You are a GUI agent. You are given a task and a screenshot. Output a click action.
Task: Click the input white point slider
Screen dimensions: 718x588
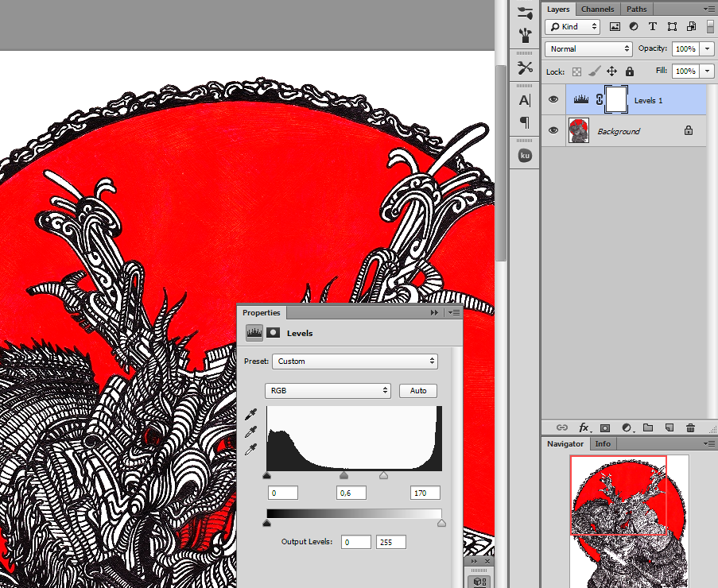tap(384, 475)
